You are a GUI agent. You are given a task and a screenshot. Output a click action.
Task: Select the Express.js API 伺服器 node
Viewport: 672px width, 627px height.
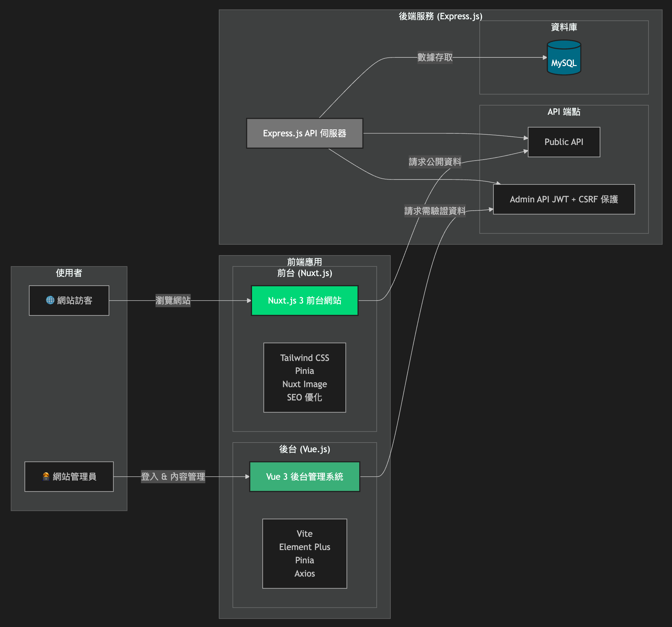coord(304,133)
